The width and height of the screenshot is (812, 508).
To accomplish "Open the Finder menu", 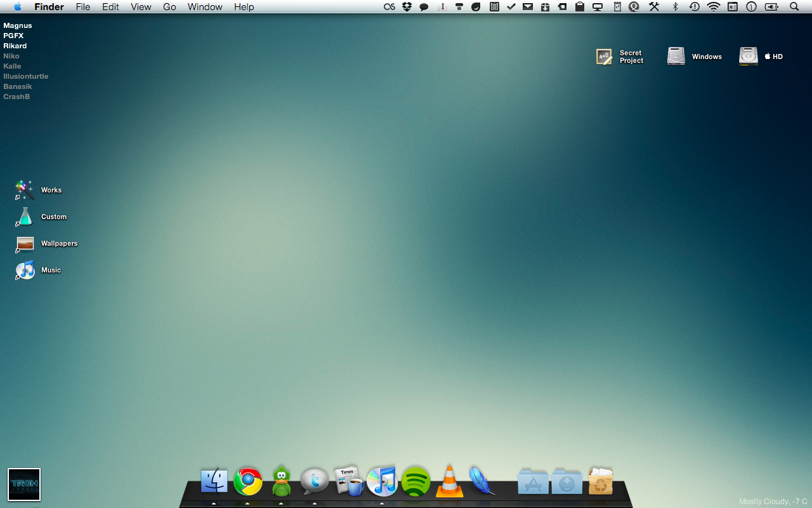I will coord(49,6).
